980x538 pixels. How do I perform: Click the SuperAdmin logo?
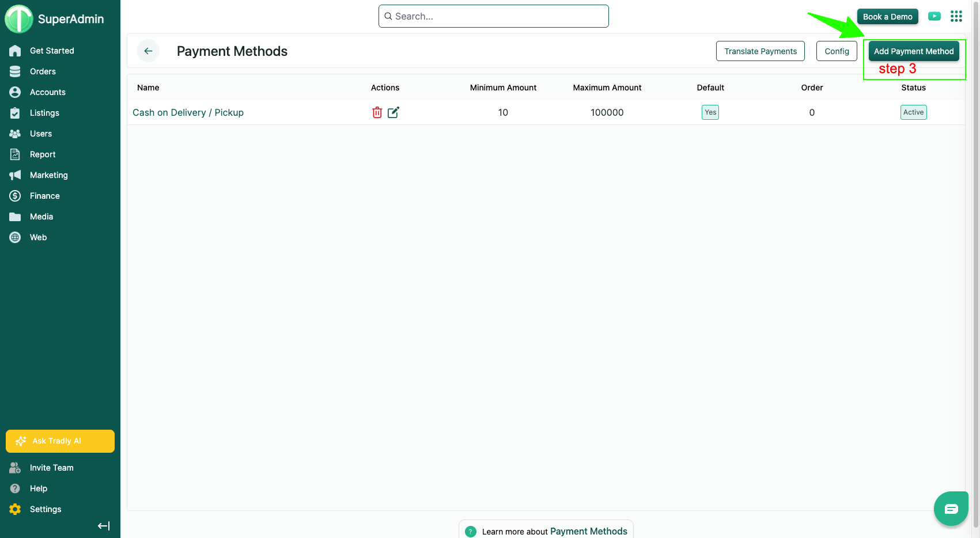[19, 19]
